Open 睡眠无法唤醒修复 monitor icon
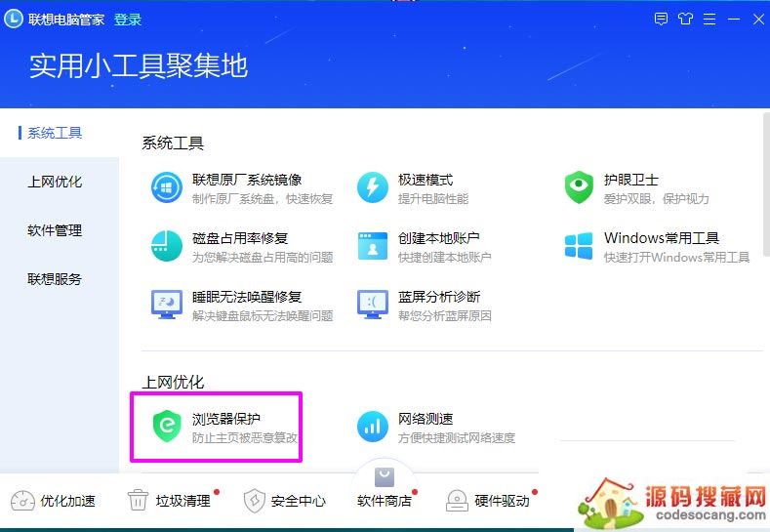This screenshot has width=770, height=532. coord(167,305)
